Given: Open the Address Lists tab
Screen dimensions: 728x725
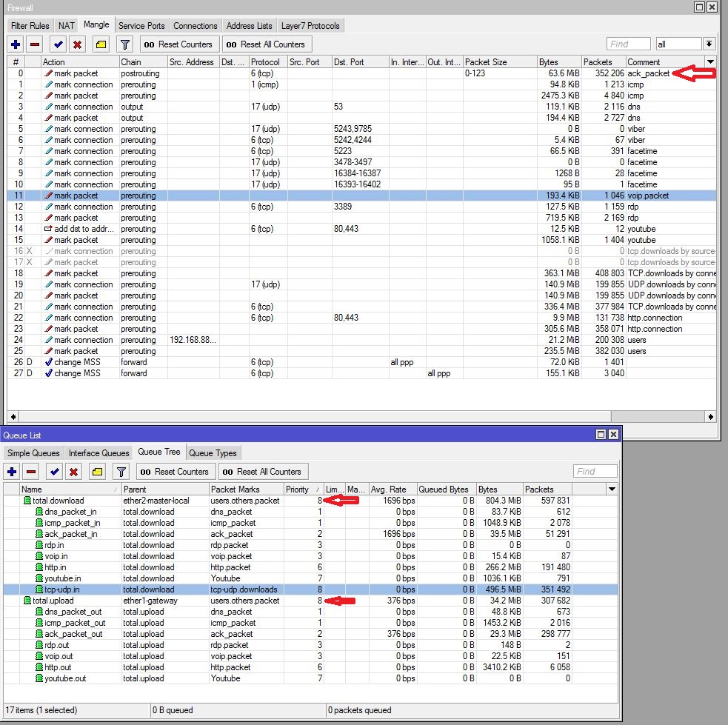Looking at the screenshot, I should click(250, 26).
